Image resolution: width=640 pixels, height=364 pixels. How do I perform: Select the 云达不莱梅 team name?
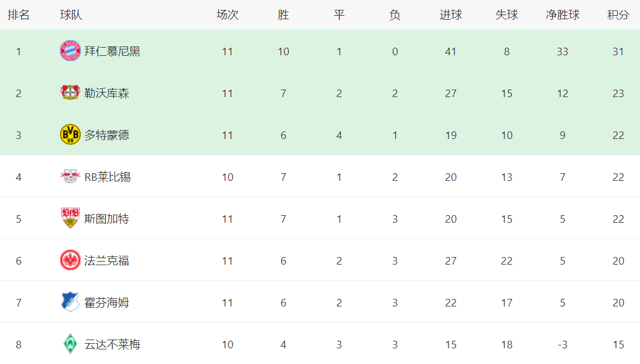112,344
